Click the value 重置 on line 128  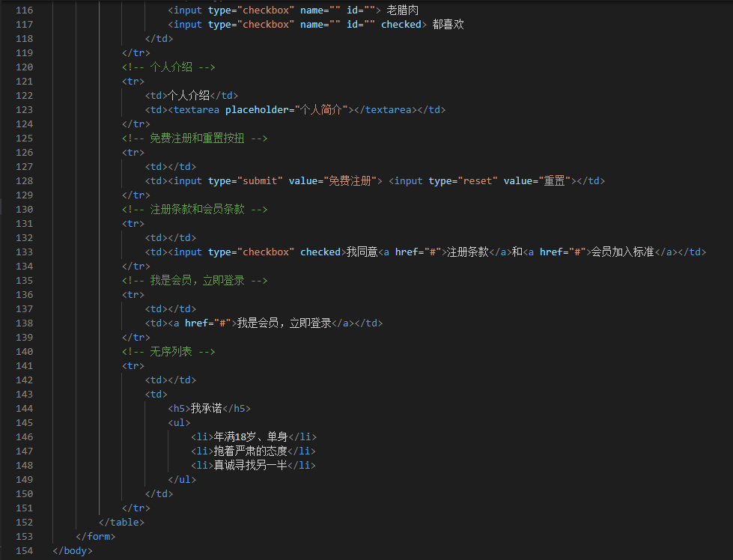(554, 181)
